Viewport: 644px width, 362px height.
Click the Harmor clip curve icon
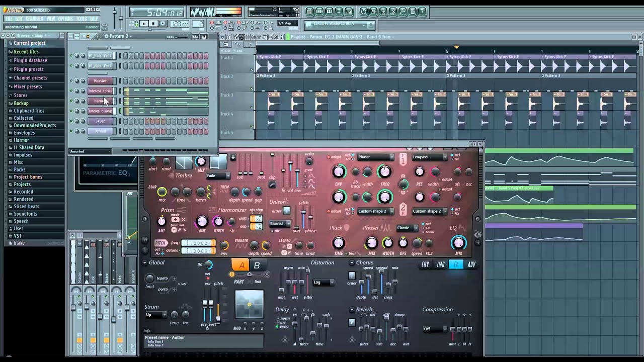coord(272,185)
